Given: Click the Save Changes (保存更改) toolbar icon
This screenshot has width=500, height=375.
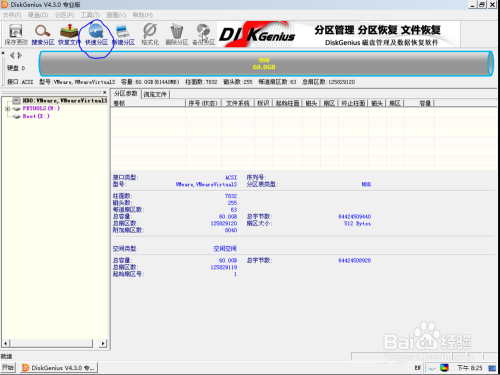Looking at the screenshot, I should [x=16, y=34].
